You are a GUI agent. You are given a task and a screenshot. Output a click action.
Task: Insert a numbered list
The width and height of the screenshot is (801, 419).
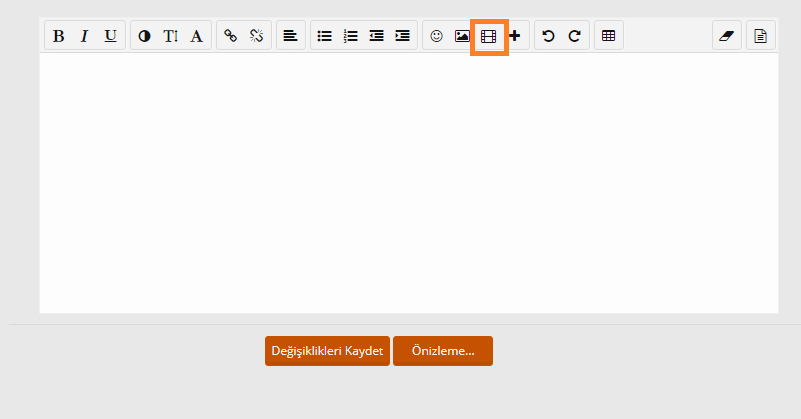(350, 36)
